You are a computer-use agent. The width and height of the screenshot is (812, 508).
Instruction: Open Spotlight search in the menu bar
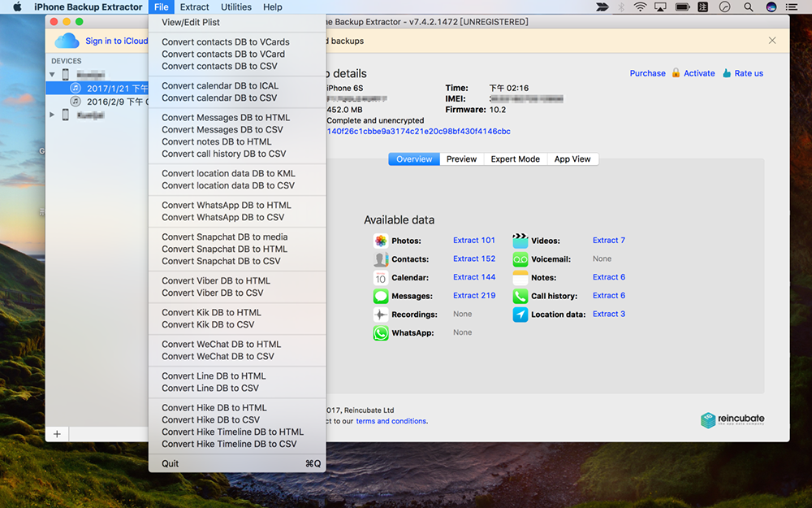749,7
